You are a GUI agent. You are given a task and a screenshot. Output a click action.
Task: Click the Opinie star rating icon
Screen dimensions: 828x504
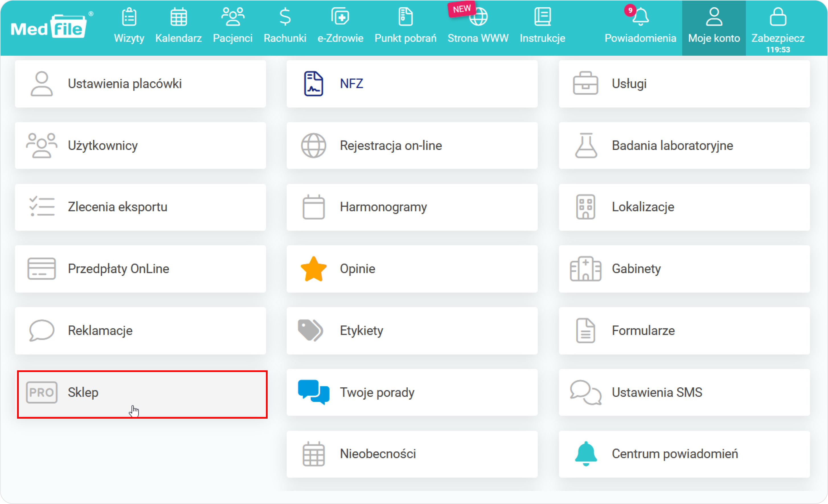[x=313, y=269]
